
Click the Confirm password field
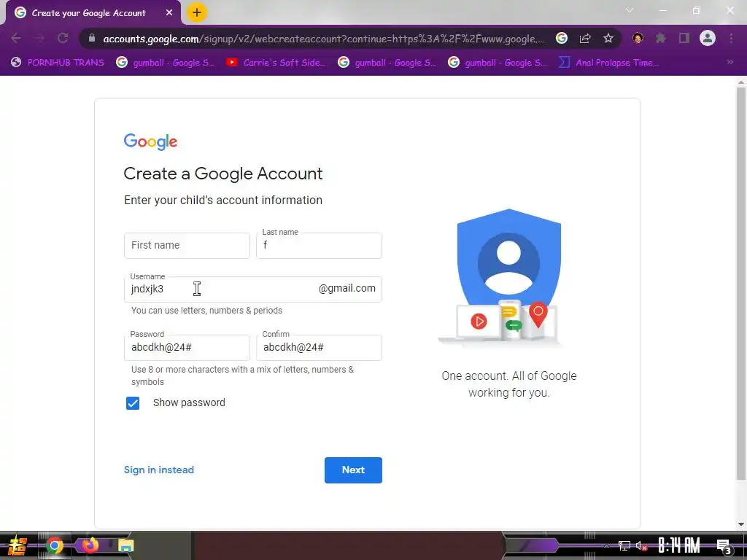tap(319, 348)
